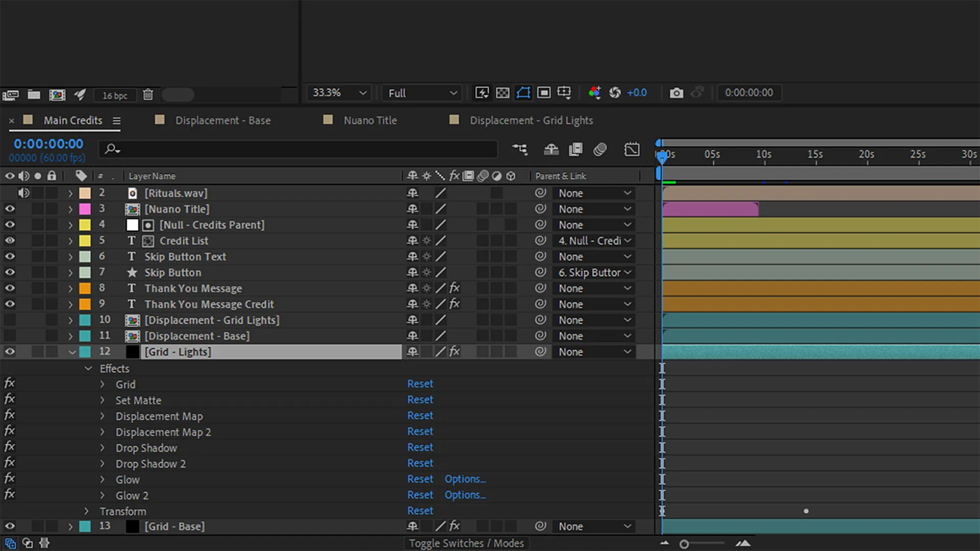Toggle the Drop Shadow effect fx switch
This screenshot has height=551, width=980.
(9, 447)
